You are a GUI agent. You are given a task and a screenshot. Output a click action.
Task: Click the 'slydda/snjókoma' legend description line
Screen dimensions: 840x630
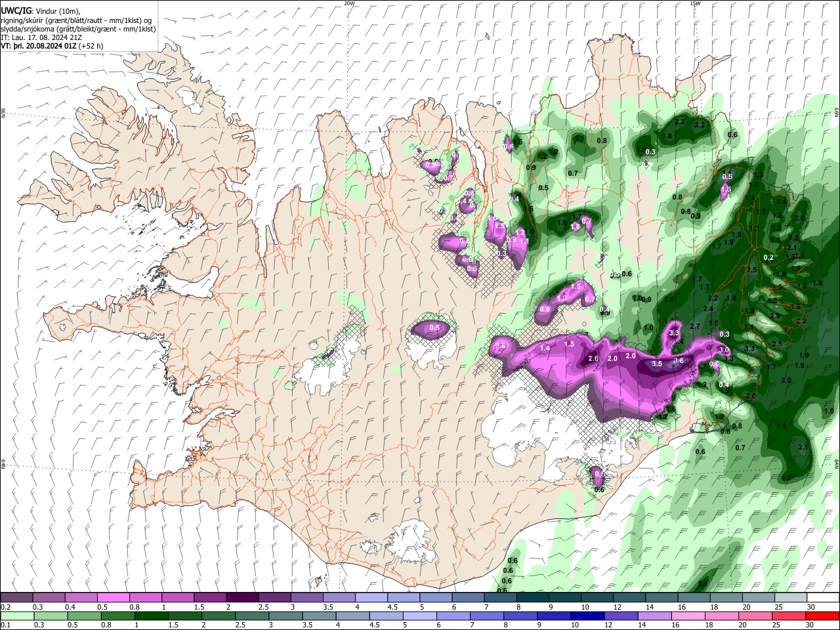pyautogui.click(x=79, y=29)
